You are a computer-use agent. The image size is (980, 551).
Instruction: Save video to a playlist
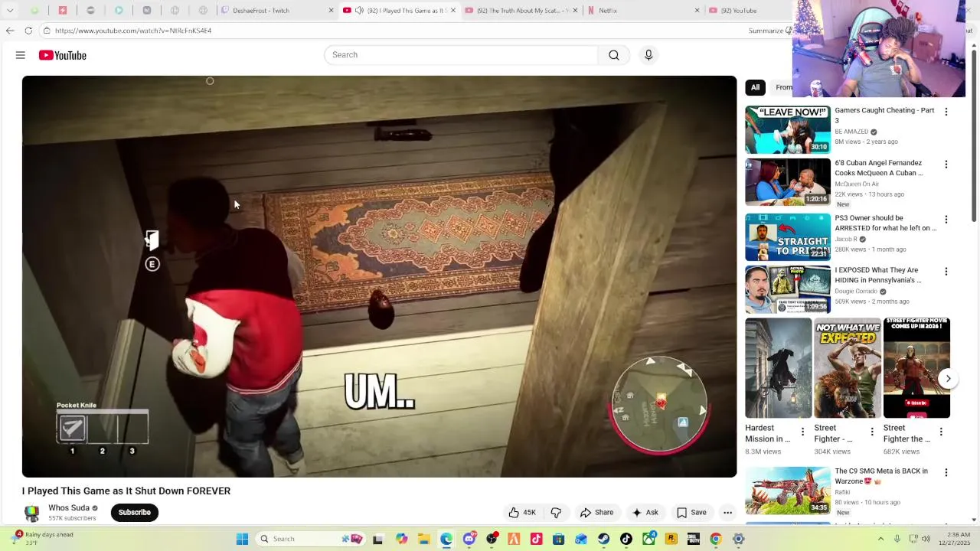[691, 513]
